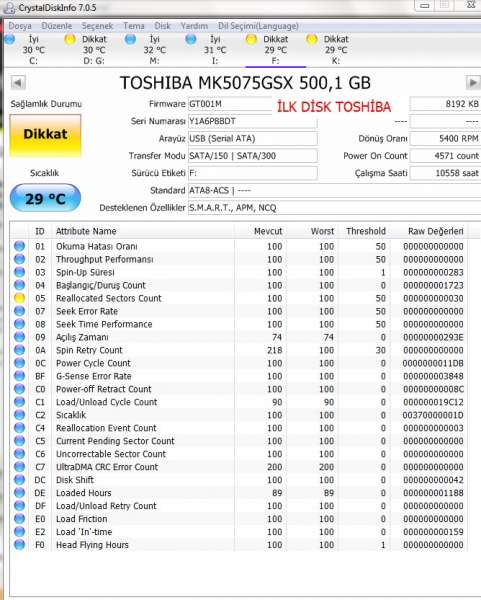
Task: Click yellow icon for Reallocated Sectors Count
Action: point(20,298)
